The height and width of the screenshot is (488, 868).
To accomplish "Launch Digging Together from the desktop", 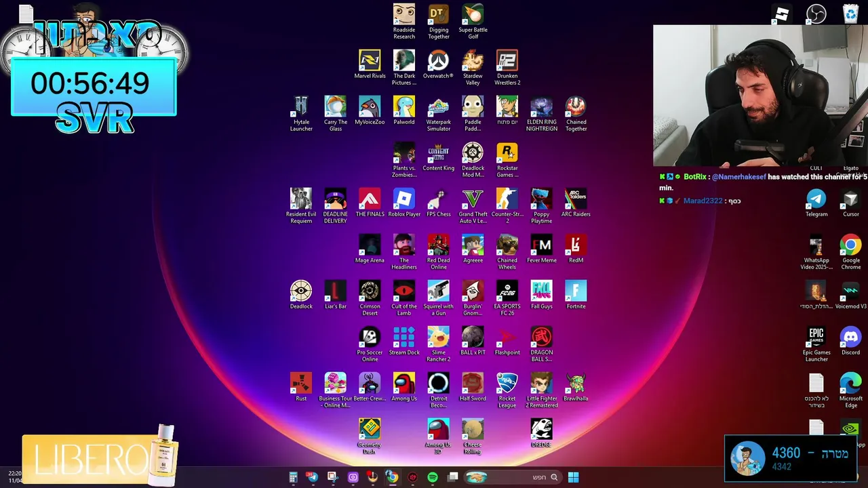I will coord(439,22).
